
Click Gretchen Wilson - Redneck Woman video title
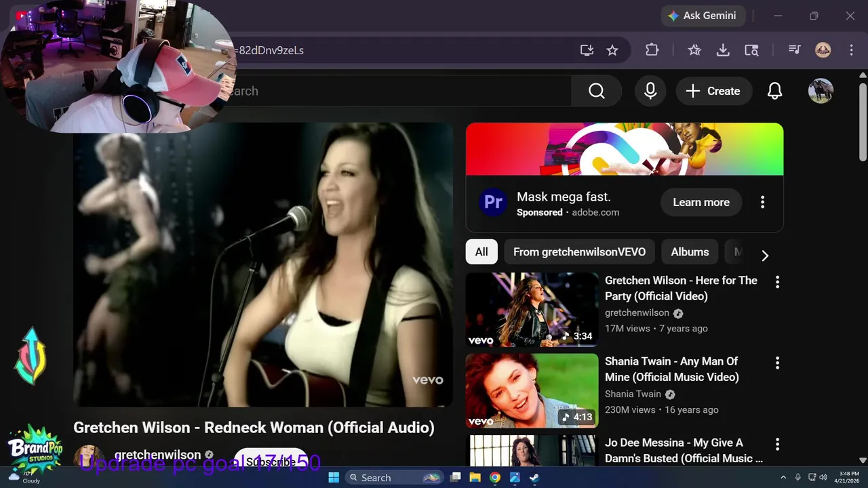point(254,428)
